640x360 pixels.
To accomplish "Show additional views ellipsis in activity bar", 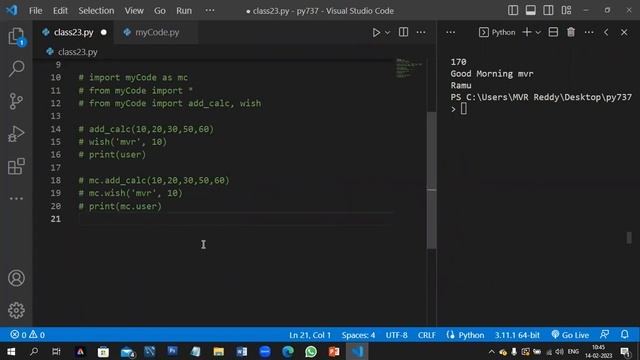I will coord(16,199).
